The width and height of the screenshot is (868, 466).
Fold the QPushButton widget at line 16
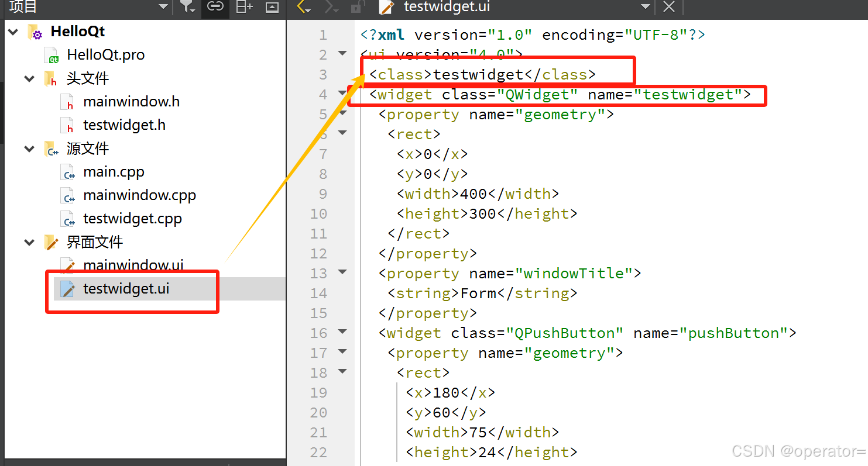[x=342, y=332]
